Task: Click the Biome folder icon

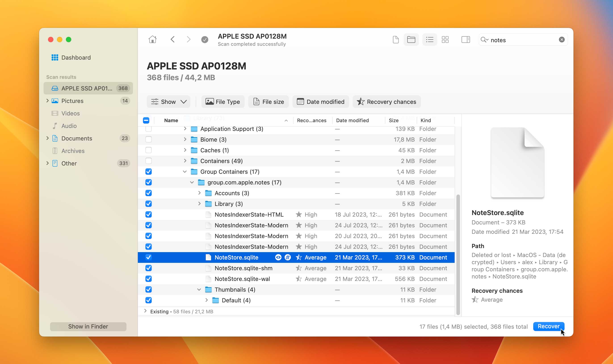Action: (194, 140)
